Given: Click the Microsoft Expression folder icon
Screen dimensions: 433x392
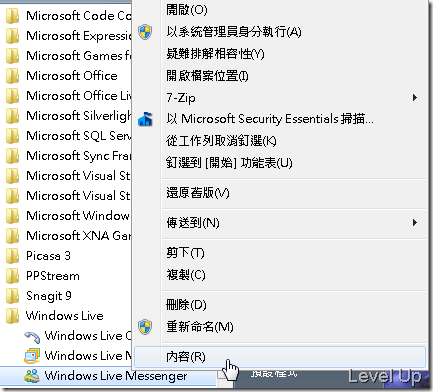Looking at the screenshot, I should pos(12,36).
